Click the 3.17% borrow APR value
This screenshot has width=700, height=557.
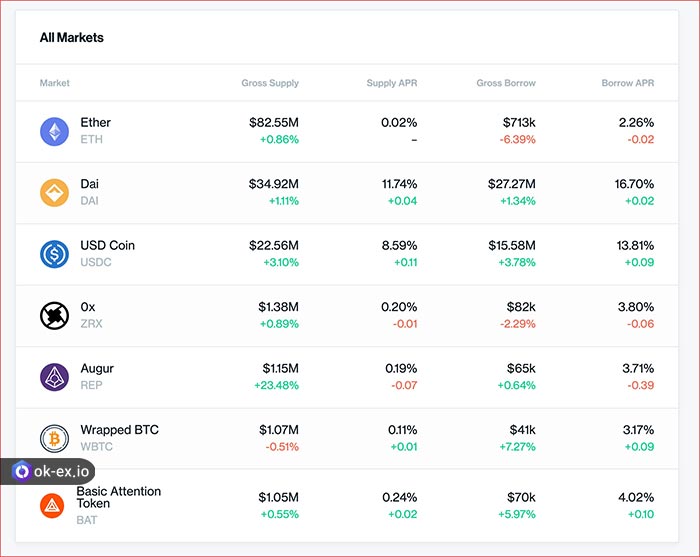pyautogui.click(x=638, y=430)
